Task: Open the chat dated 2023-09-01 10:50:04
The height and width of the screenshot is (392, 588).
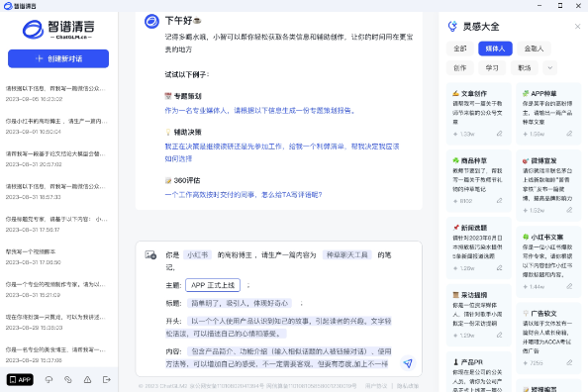Action: (56, 126)
